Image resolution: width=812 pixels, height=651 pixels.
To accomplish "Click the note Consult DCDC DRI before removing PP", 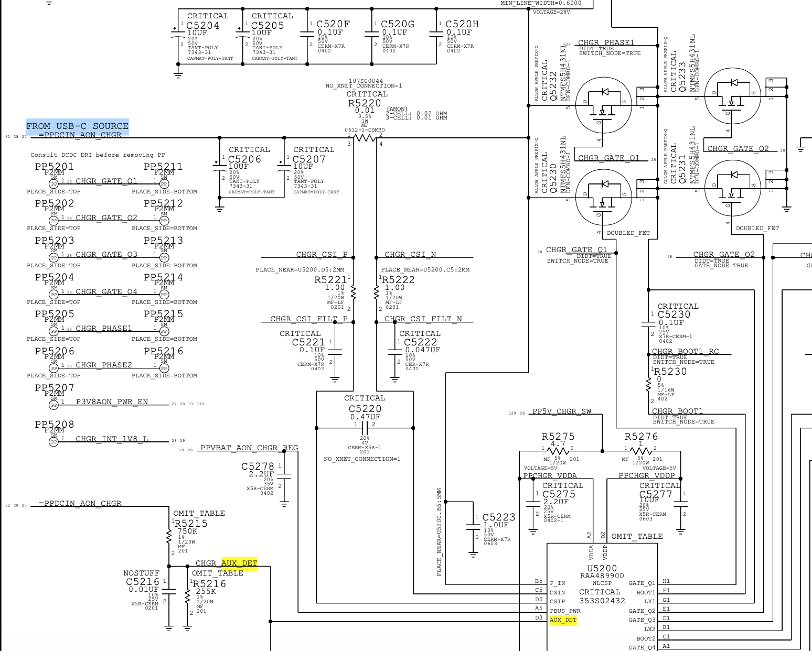I will pos(98,155).
